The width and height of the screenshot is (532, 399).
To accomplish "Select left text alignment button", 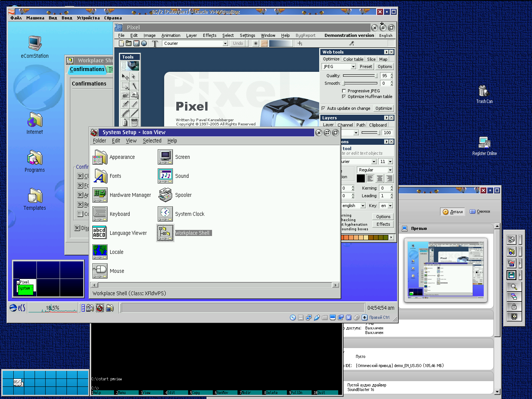I will [x=370, y=178].
